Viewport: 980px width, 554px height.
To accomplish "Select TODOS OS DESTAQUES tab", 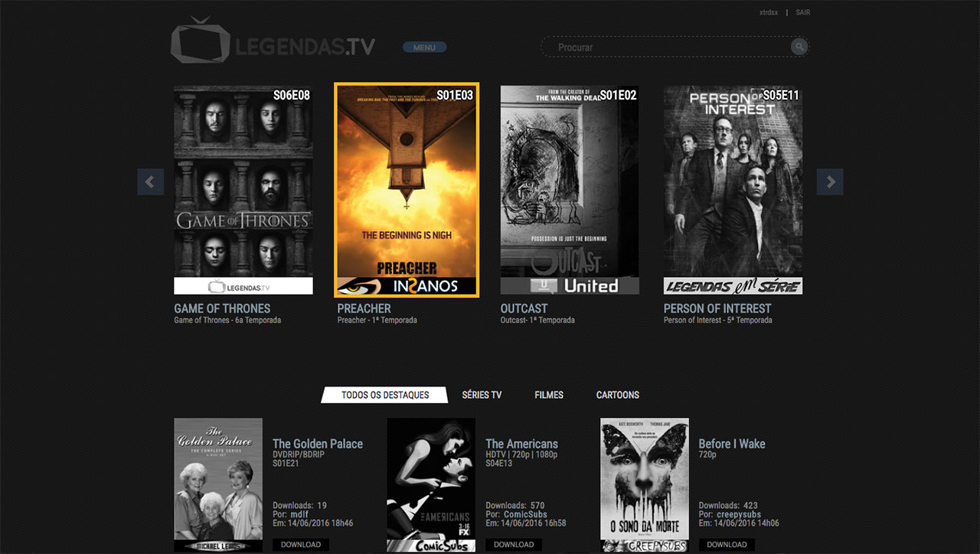I will pos(385,395).
